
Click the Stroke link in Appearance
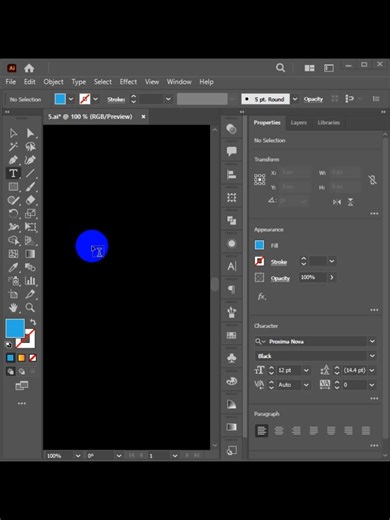click(279, 262)
